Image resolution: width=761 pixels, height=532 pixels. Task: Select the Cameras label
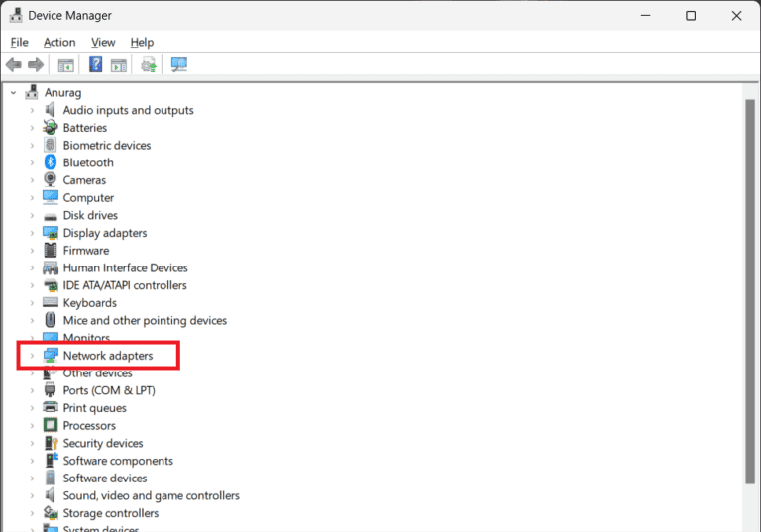(84, 180)
